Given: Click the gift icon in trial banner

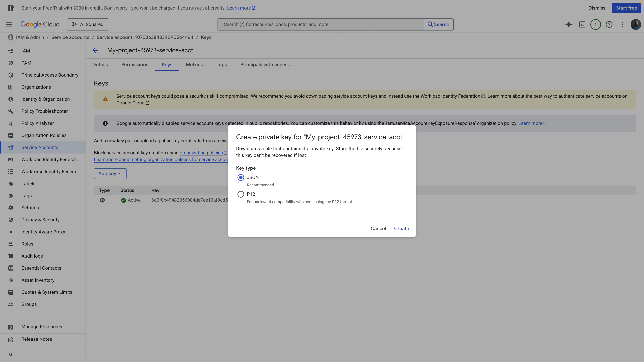Looking at the screenshot, I should click(11, 8).
